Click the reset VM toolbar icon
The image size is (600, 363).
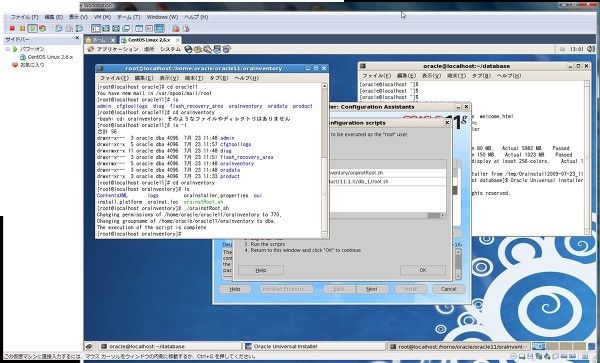(42, 28)
